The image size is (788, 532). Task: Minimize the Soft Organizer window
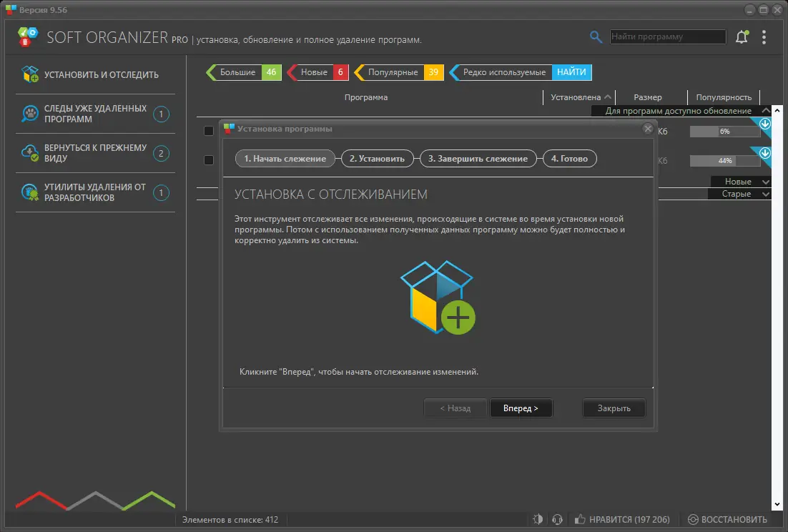(x=750, y=9)
